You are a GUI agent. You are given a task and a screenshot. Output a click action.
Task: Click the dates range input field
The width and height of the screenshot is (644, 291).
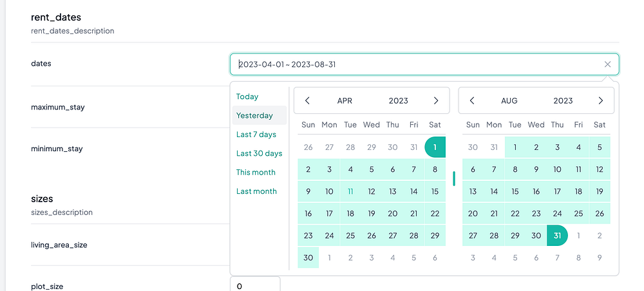[412, 64]
